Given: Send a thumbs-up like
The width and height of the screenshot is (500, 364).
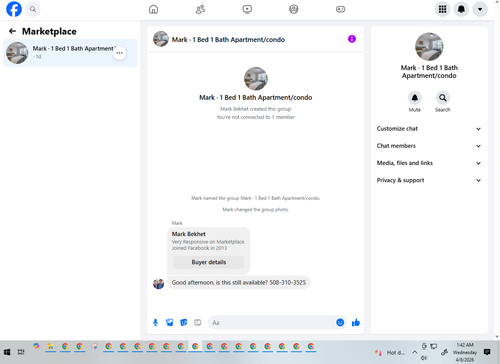Looking at the screenshot, I should [x=356, y=322].
